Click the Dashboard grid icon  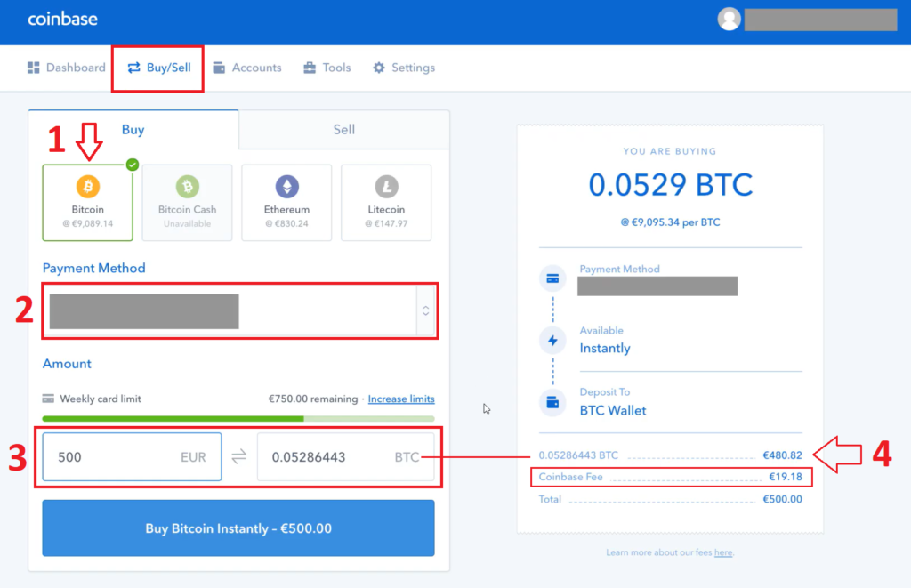click(x=34, y=68)
